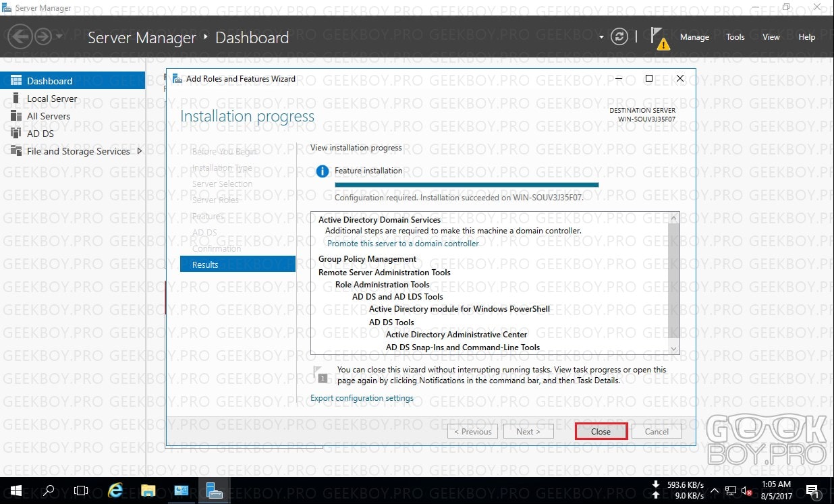Click the results list scroll-down arrow
The width and height of the screenshot is (834, 504).
tap(673, 347)
